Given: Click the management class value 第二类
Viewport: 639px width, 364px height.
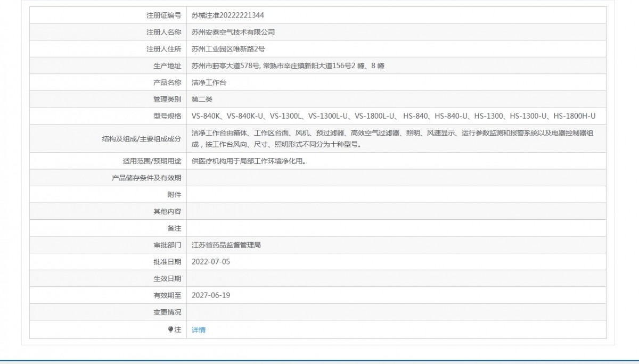Looking at the screenshot, I should (x=202, y=100).
